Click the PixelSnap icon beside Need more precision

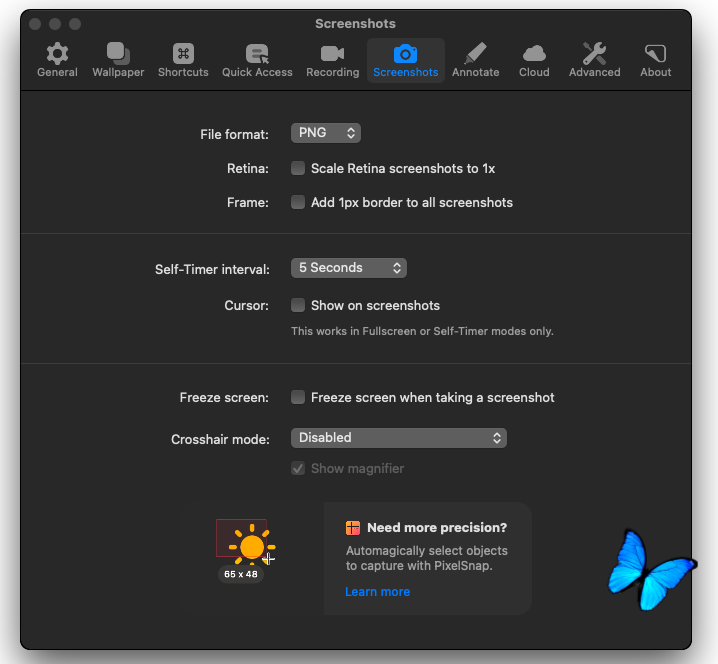pyautogui.click(x=353, y=528)
